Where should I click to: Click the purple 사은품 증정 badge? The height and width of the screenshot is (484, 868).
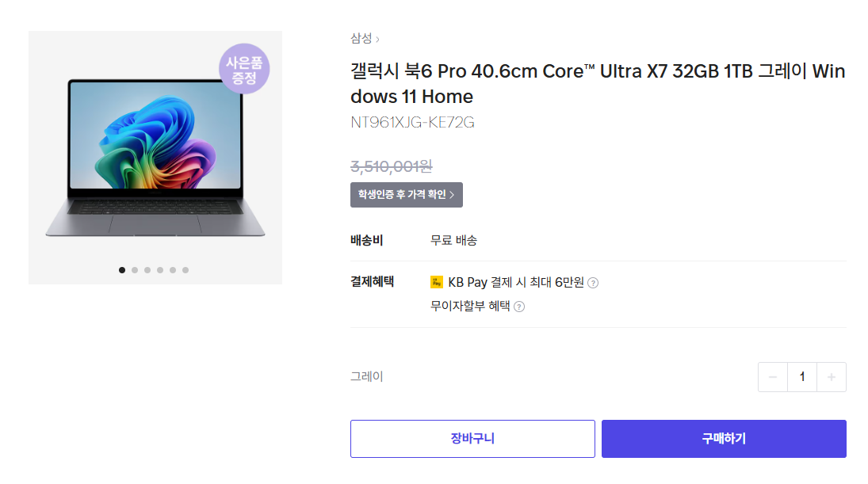click(x=244, y=70)
